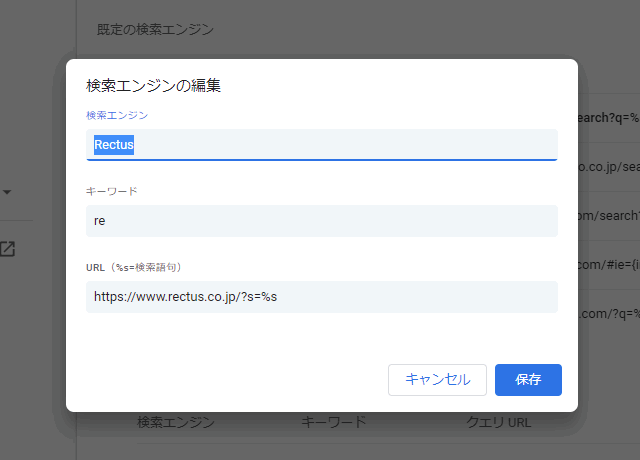Click the キーワード field containing re
640x460 pixels.
coord(322,221)
